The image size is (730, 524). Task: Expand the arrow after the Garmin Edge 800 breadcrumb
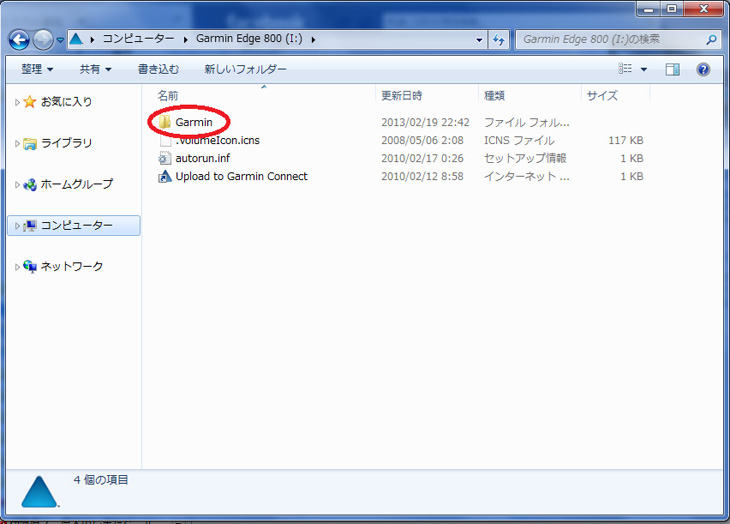(313, 40)
